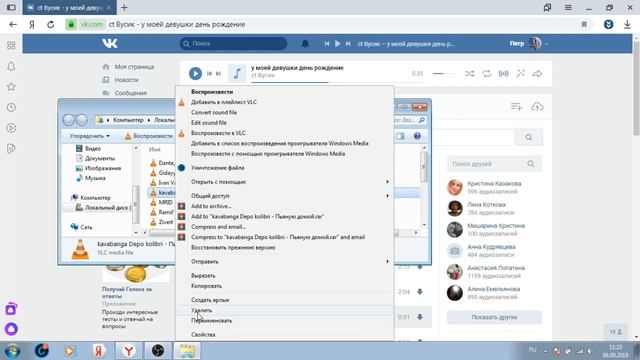Choose Восстановить прежнюю версию
640x360 pixels.
285,248
